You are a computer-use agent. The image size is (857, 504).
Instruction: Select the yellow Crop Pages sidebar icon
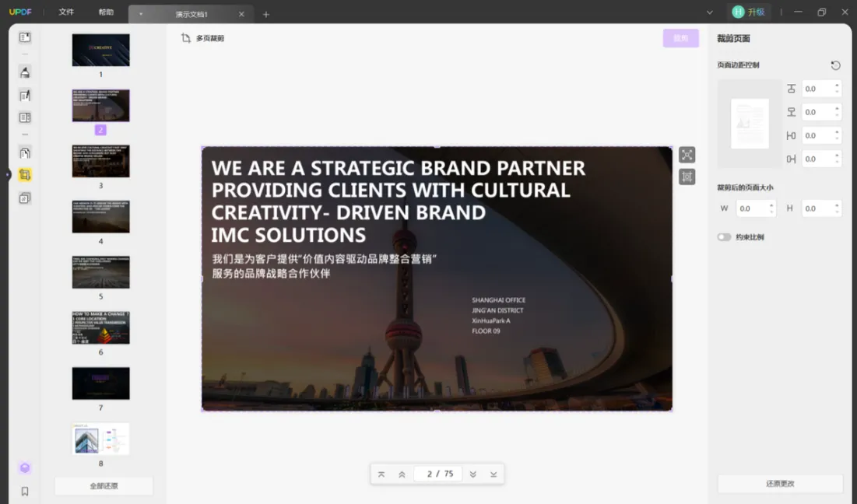(25, 175)
